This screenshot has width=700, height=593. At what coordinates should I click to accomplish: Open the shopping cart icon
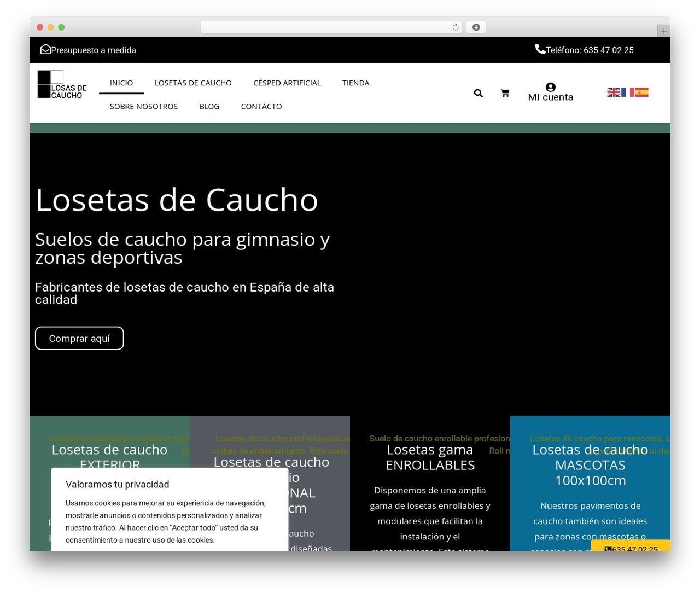tap(505, 93)
